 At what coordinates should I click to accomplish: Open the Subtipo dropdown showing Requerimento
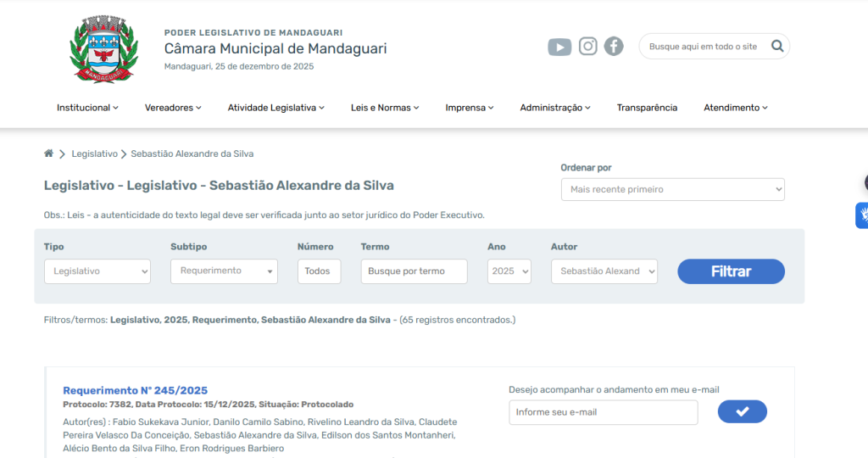point(224,271)
